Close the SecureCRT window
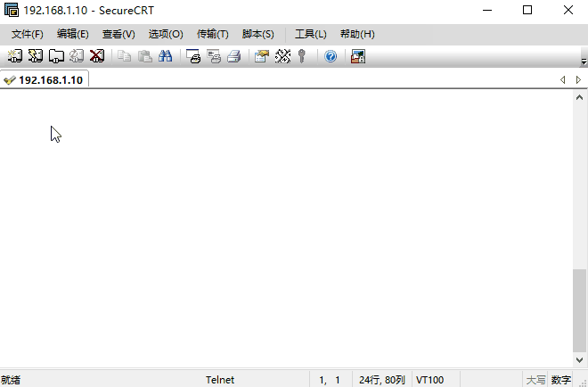 point(568,10)
